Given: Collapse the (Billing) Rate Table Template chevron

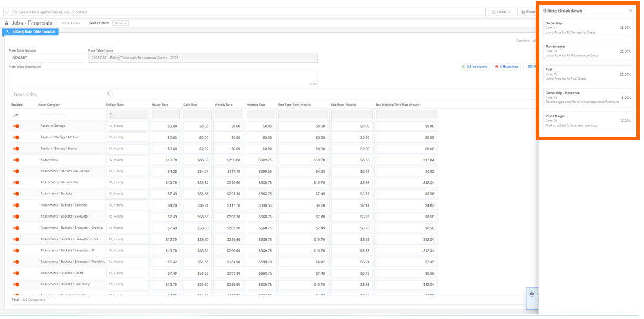Looking at the screenshot, I should pos(7,32).
